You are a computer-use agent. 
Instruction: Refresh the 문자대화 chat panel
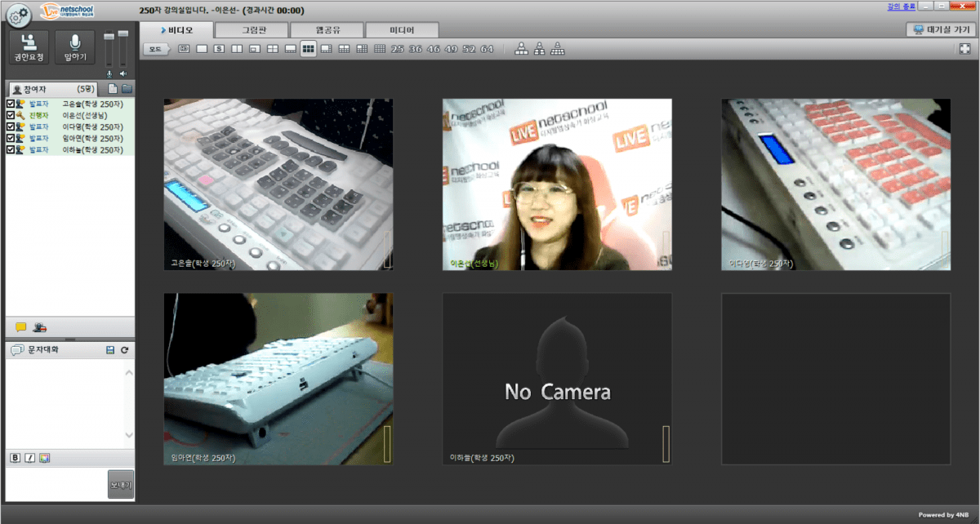125,350
